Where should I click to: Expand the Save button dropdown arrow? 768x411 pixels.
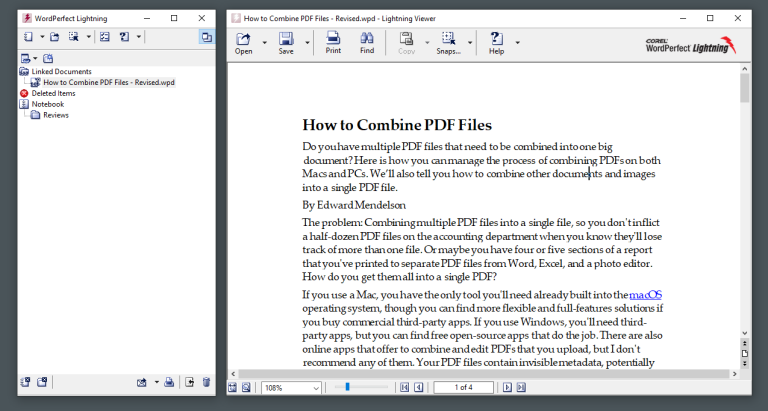coord(307,43)
